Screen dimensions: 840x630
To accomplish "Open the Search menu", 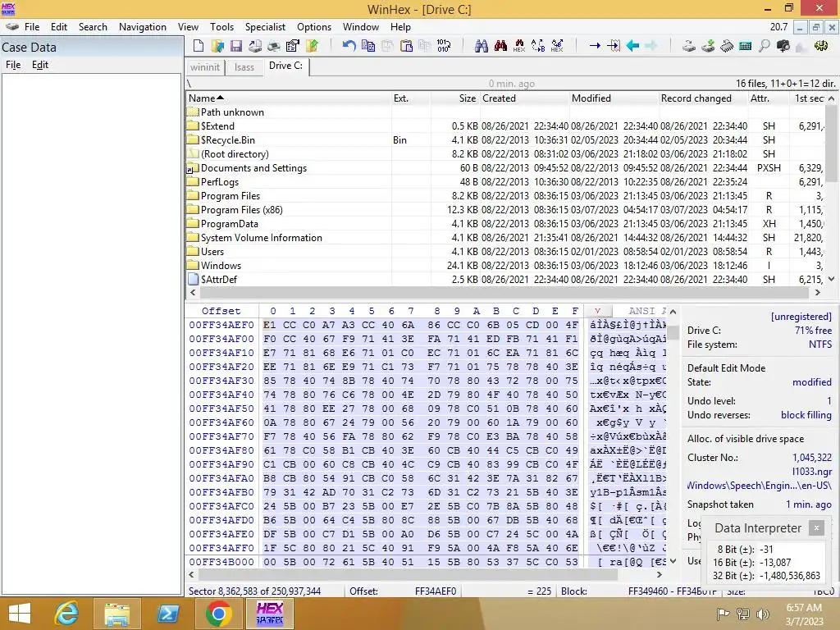I will coord(93,27).
